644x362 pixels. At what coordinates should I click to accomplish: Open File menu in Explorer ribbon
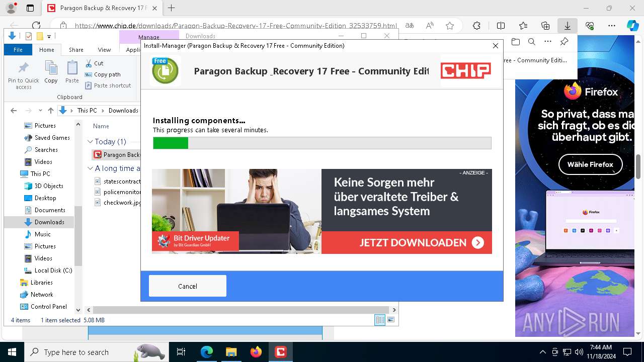[x=18, y=50]
